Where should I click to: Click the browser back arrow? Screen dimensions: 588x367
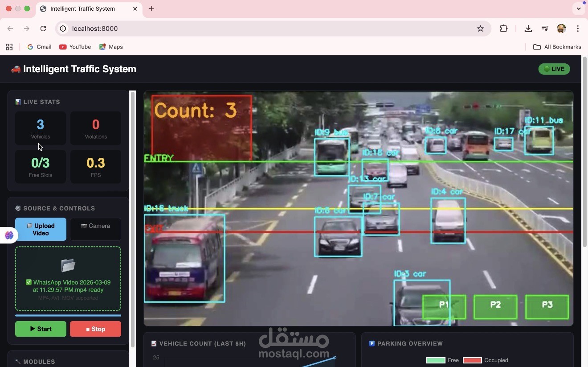[x=10, y=29]
